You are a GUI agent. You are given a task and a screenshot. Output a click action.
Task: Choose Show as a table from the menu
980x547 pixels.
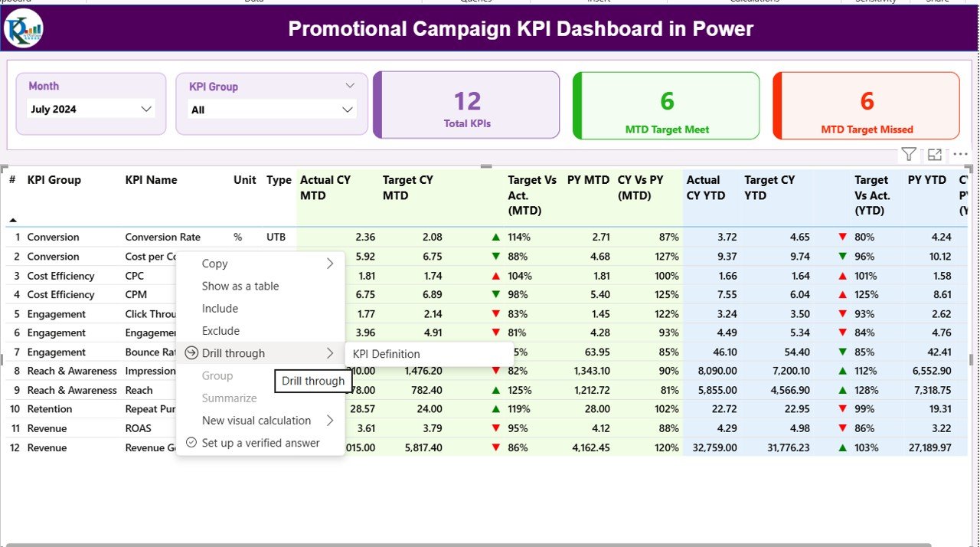click(x=241, y=285)
